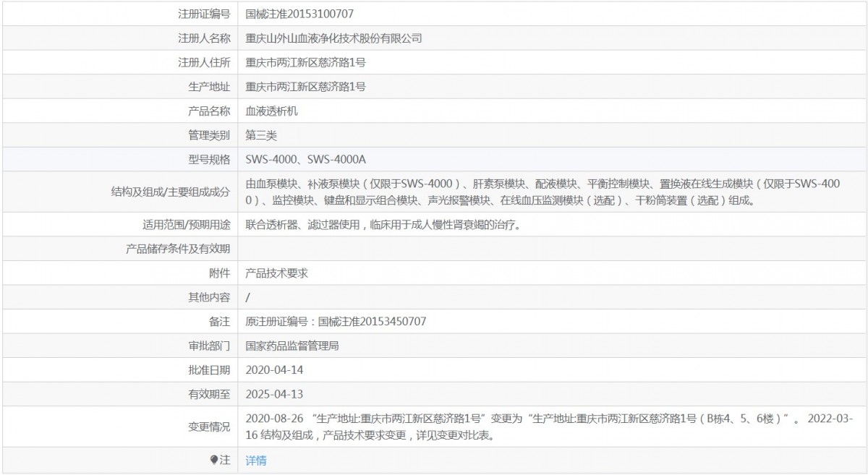Select the composition text starting 由血泵模块
This screenshot has width=868, height=475.
point(543,192)
